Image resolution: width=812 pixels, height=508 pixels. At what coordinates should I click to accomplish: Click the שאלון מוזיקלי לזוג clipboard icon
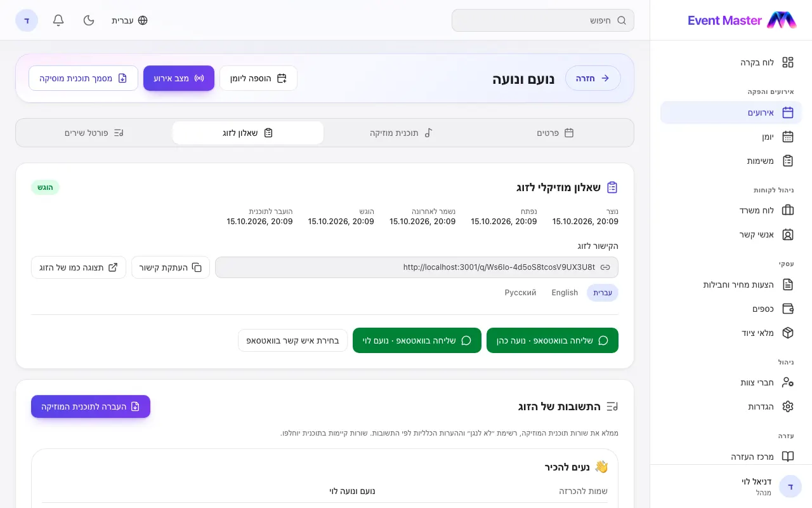[612, 187]
